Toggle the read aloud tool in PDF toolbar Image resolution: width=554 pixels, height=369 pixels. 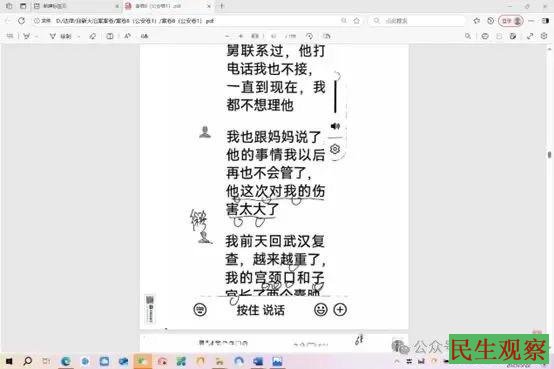(128, 36)
